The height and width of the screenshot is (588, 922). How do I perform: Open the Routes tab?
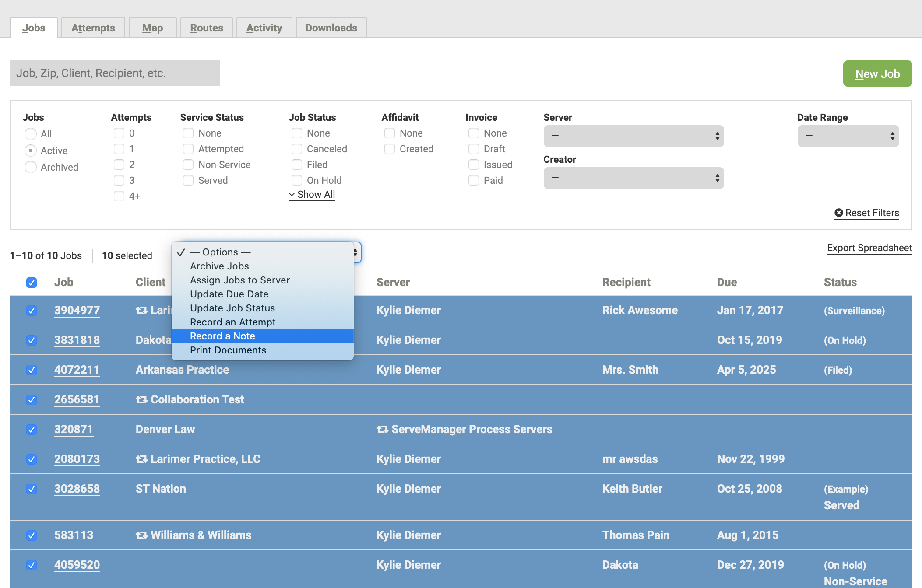207,28
